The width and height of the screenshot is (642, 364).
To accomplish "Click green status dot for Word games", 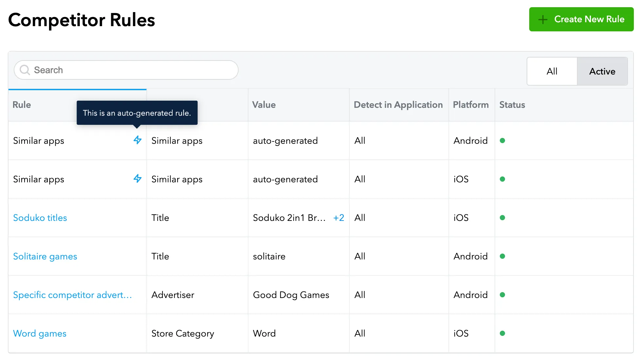I will 502,333.
